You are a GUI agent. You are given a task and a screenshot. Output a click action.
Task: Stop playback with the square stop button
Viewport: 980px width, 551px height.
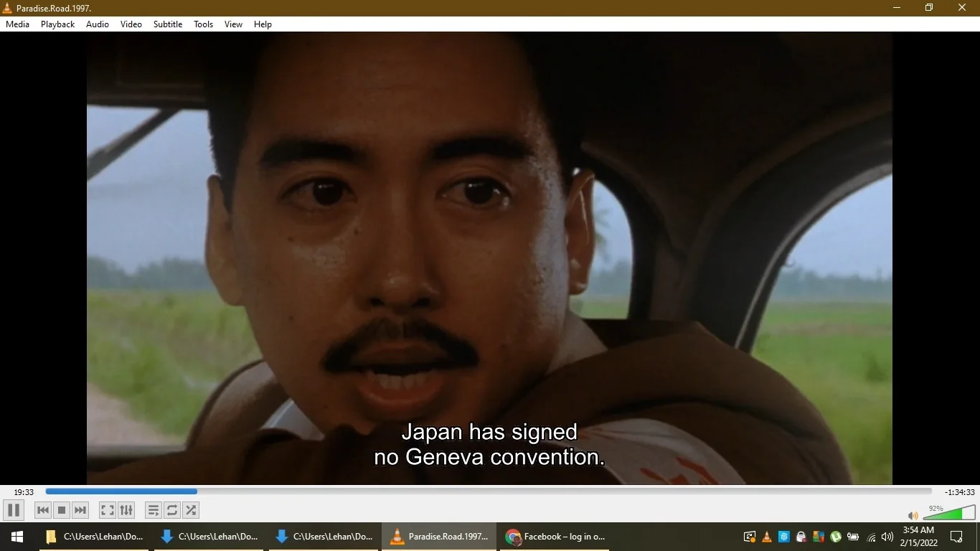[62, 510]
